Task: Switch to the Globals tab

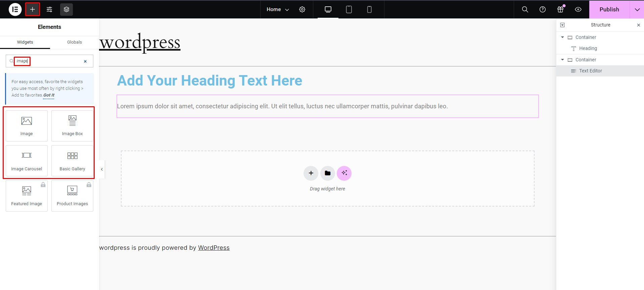Action: pos(75,42)
